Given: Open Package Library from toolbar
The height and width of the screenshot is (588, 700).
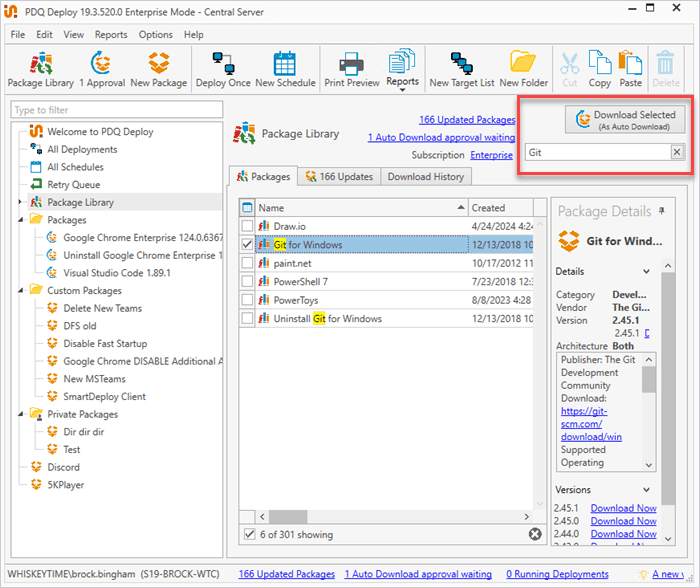Looking at the screenshot, I should click(41, 70).
